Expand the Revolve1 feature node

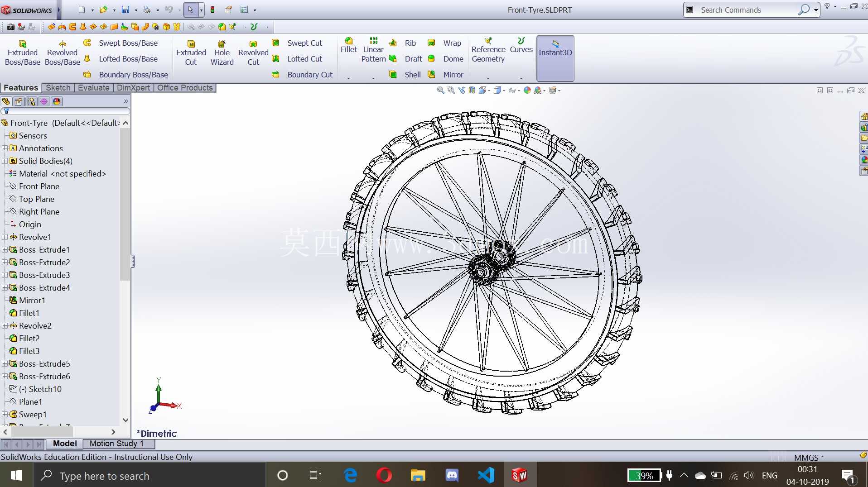pos(5,237)
